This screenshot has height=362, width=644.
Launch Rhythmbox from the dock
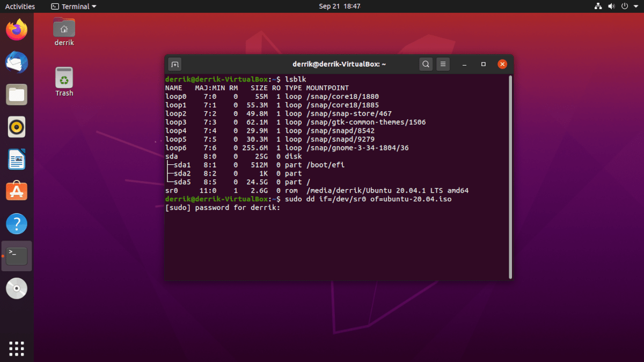pos(16,127)
